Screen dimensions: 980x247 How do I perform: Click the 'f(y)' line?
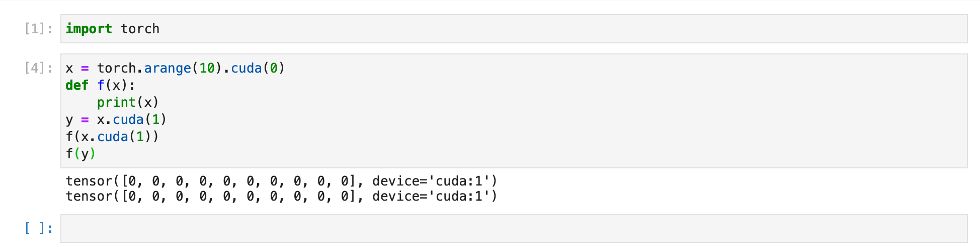[80, 154]
